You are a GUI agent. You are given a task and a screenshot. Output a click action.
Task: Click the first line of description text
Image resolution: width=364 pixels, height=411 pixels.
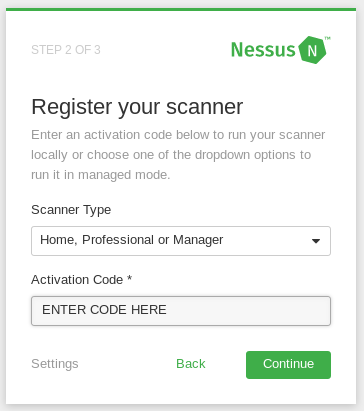click(178, 135)
